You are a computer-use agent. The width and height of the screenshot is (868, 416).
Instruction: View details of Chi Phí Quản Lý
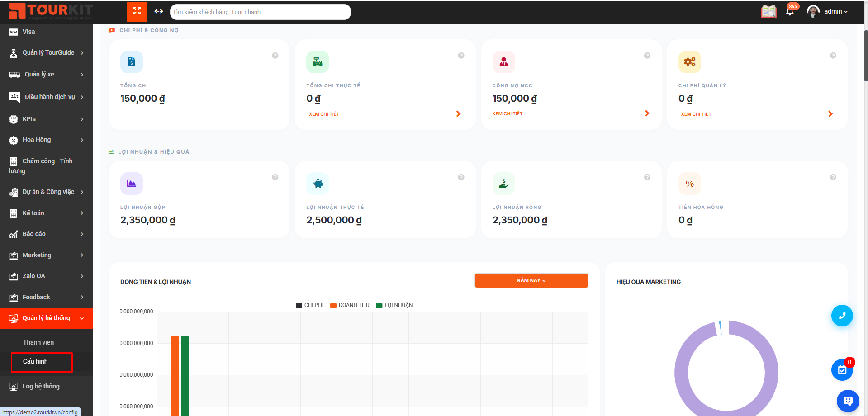click(x=696, y=114)
